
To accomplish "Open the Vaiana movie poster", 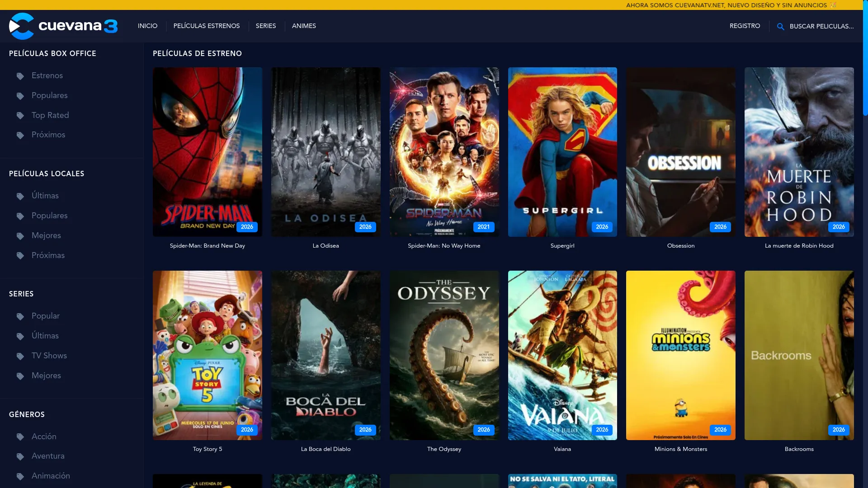I will pyautogui.click(x=562, y=355).
